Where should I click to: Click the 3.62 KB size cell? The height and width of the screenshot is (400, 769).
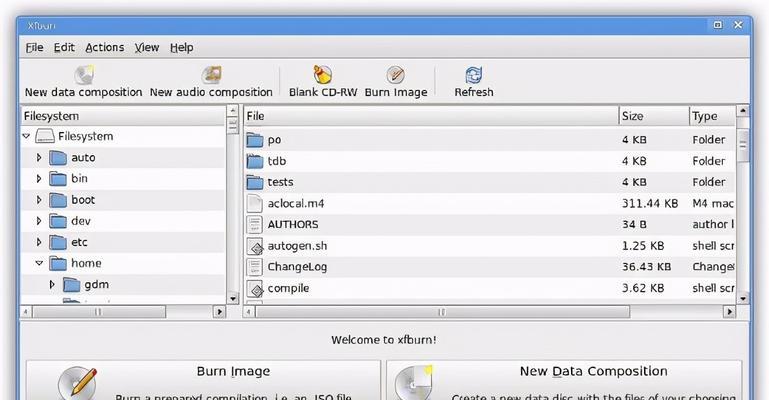[x=643, y=288]
